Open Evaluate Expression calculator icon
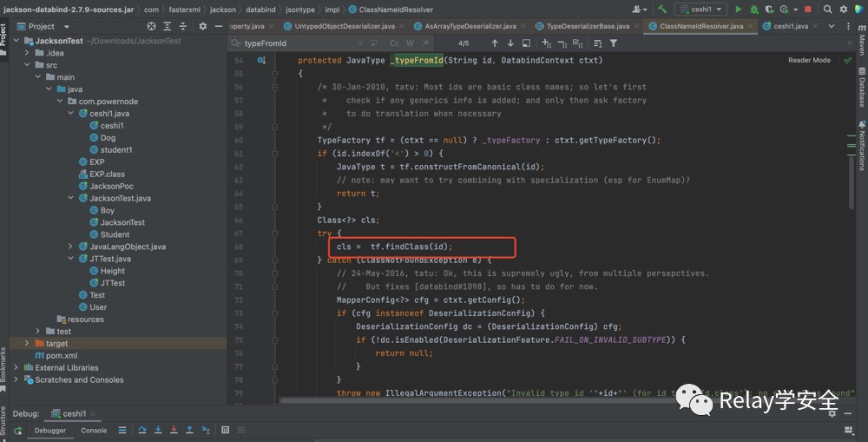The width and height of the screenshot is (868, 442). coord(226,430)
